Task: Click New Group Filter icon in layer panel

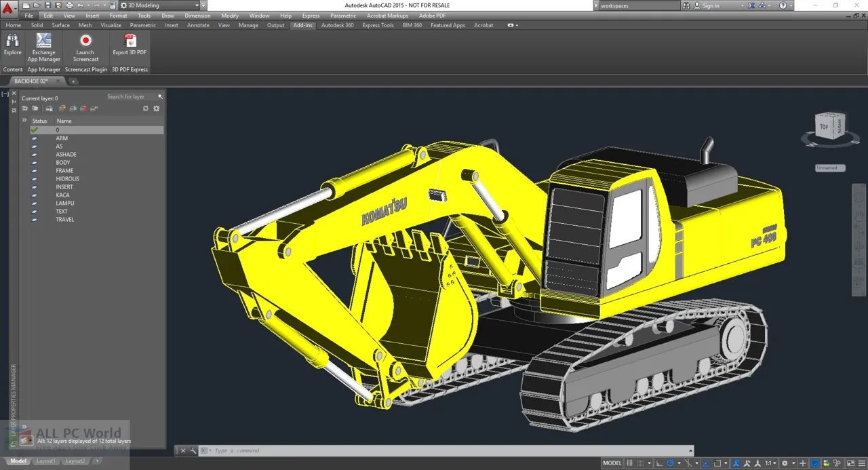Action: click(35, 108)
